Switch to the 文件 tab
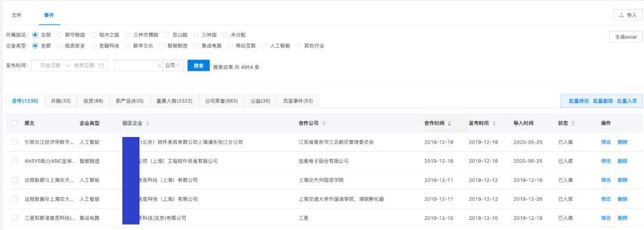The image size is (644, 230). (17, 15)
